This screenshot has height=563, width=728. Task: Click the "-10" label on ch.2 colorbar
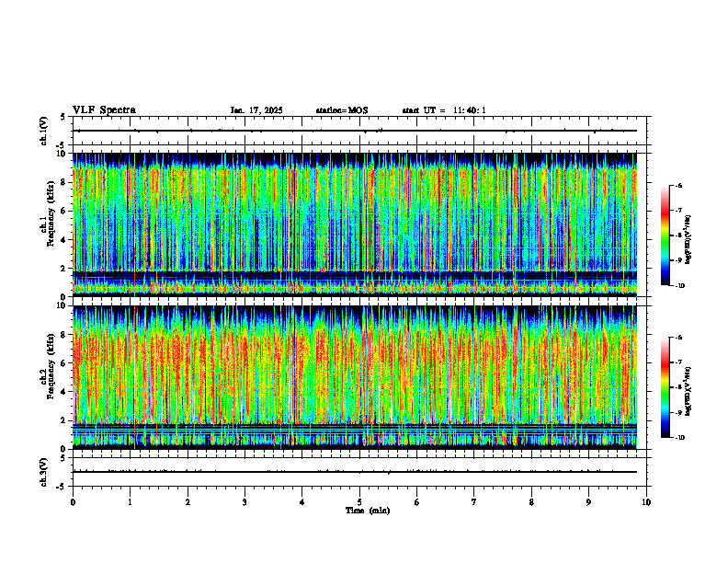679,437
